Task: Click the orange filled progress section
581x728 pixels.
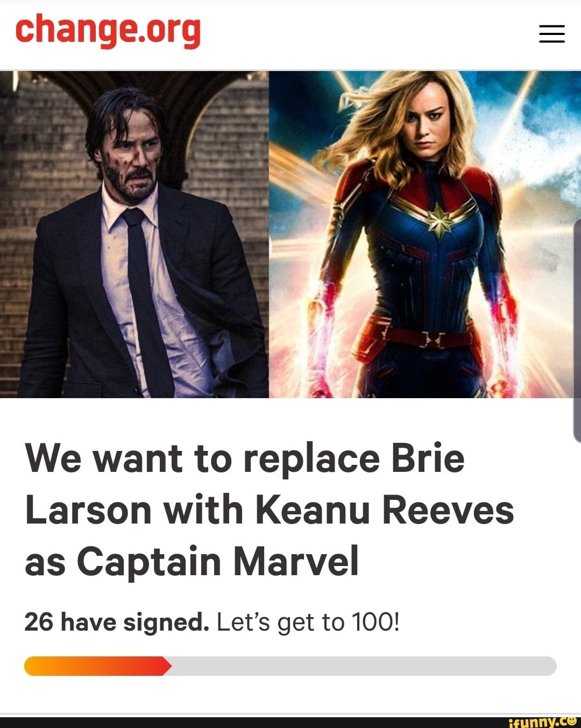Action: pos(98,666)
